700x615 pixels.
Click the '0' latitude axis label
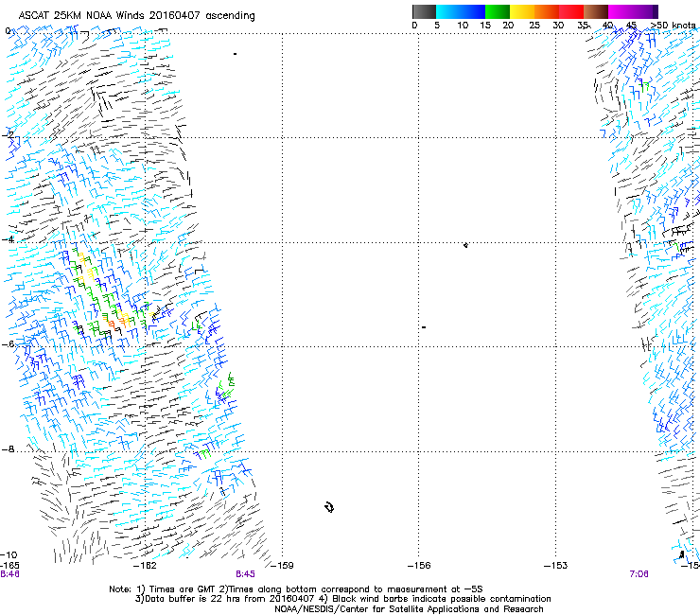pos(8,31)
